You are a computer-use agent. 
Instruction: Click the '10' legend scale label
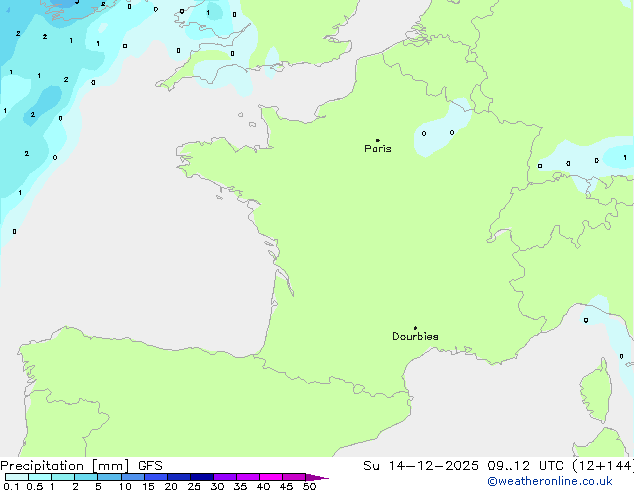(x=125, y=486)
